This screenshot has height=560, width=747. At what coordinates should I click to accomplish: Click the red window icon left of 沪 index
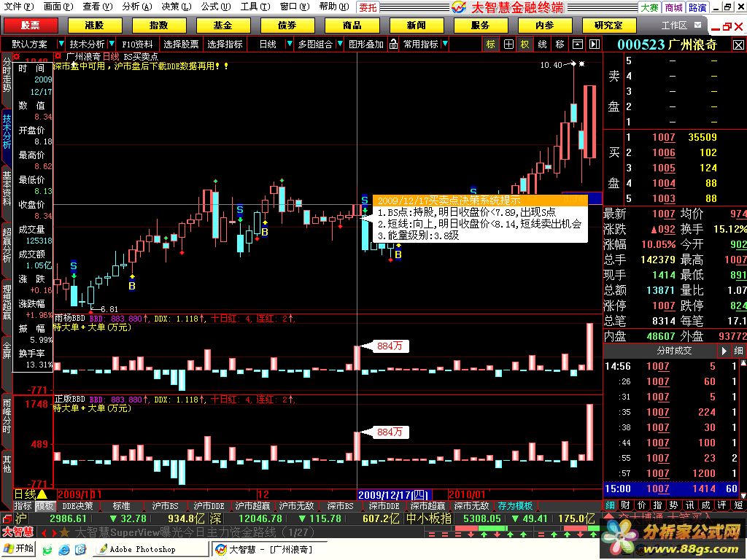7,518
